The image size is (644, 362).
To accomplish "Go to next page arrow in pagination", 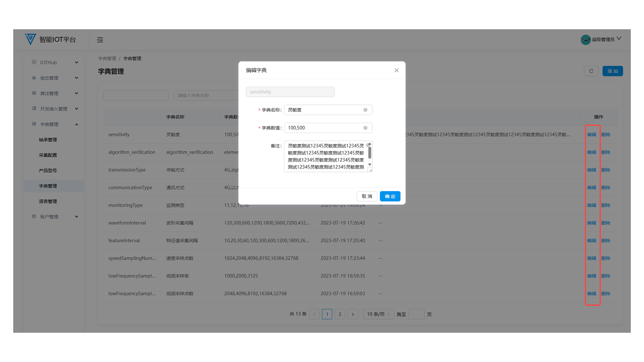I will [x=353, y=314].
